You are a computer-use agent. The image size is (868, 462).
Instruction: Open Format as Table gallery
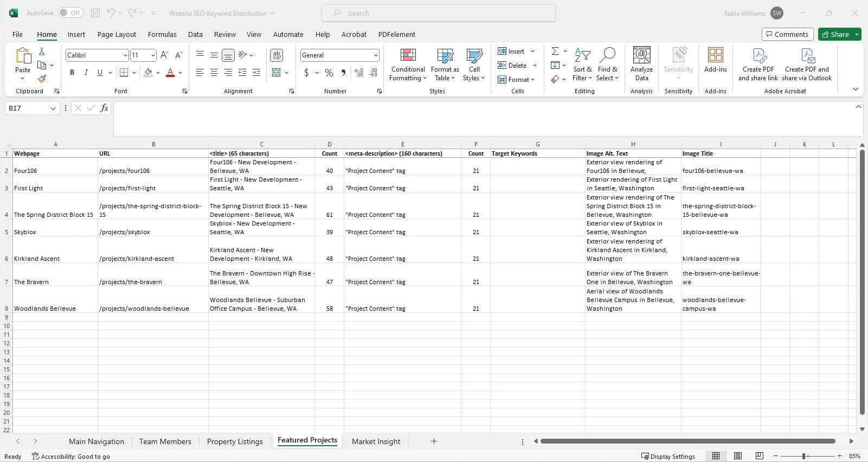pos(445,65)
